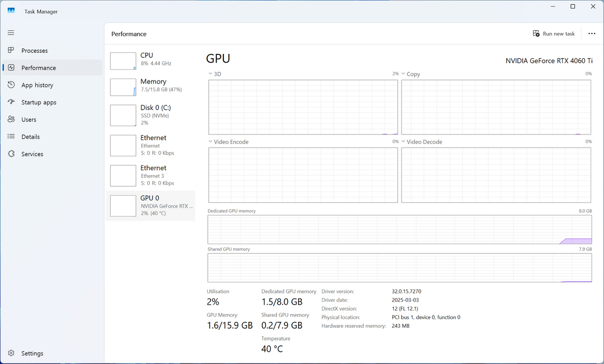
Task: Click the Dedicated GPU memory graph
Action: 399,230
